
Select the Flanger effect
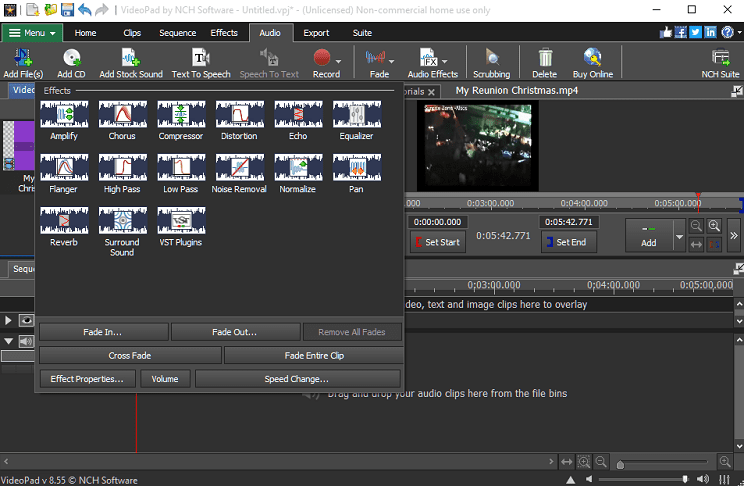click(64, 174)
